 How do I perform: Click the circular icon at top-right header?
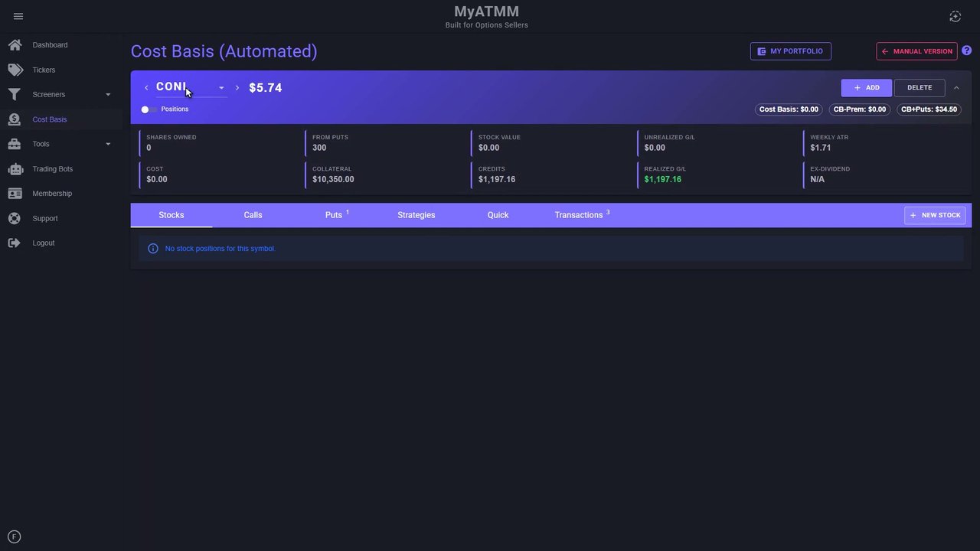click(955, 16)
